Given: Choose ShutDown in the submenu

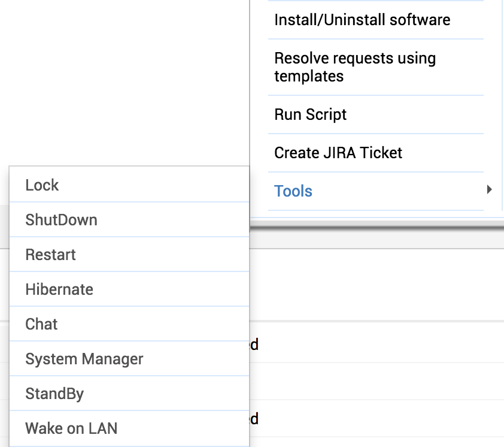Looking at the screenshot, I should coord(61,220).
